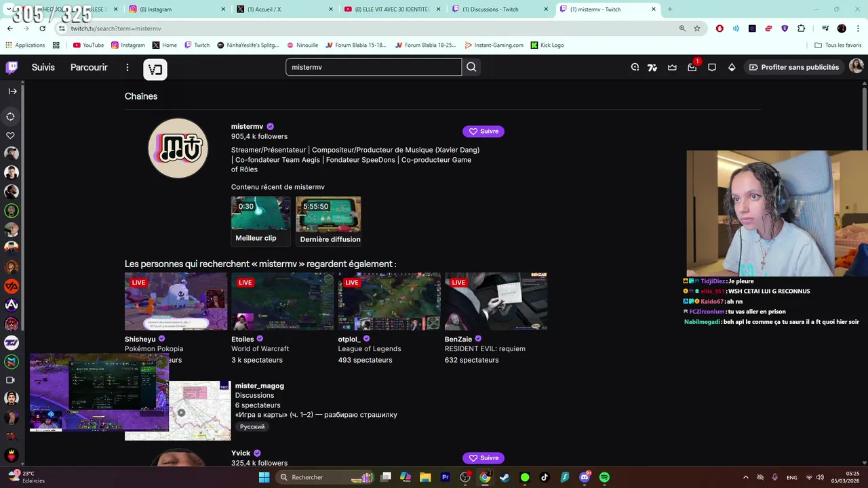Start the Twitch search with the magnifier button

click(471, 67)
